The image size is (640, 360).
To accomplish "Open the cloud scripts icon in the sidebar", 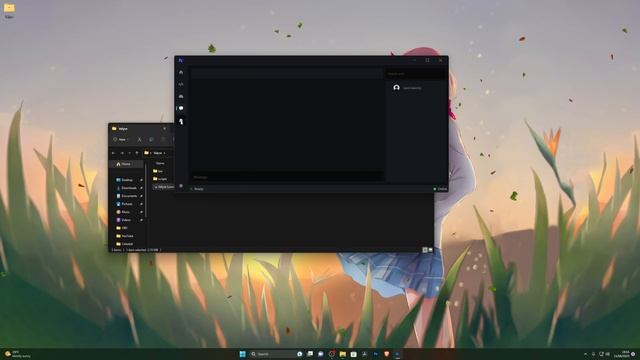I will point(181,96).
